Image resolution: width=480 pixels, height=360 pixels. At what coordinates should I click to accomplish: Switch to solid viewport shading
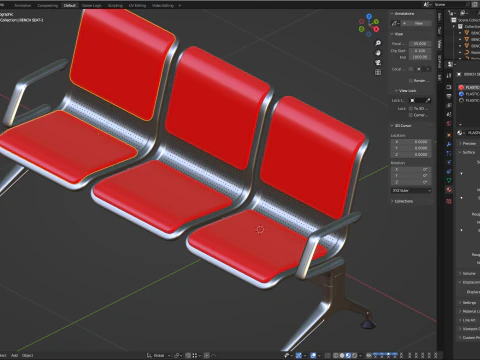coord(342,355)
